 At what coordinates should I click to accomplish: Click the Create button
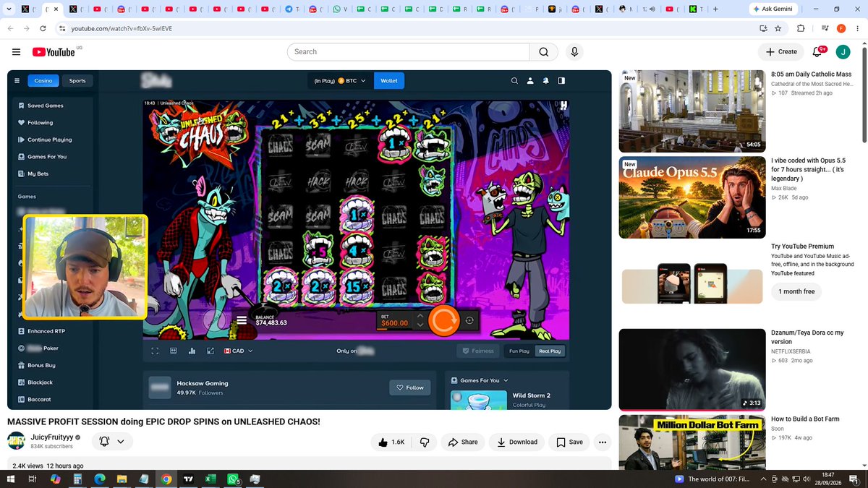(780, 52)
